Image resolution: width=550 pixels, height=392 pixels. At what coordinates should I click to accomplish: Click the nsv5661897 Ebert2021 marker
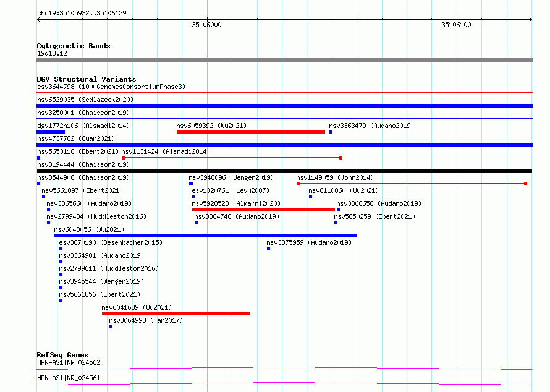(43, 197)
